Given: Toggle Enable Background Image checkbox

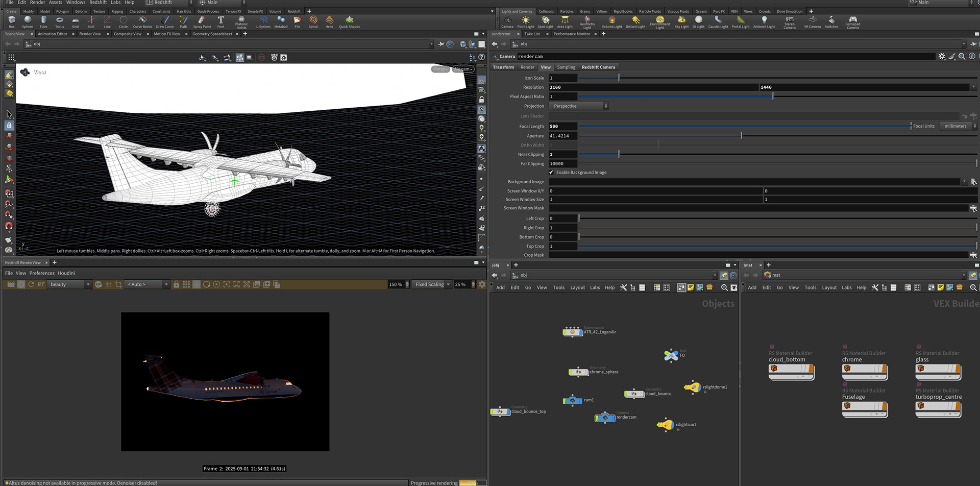Looking at the screenshot, I should coord(551,173).
